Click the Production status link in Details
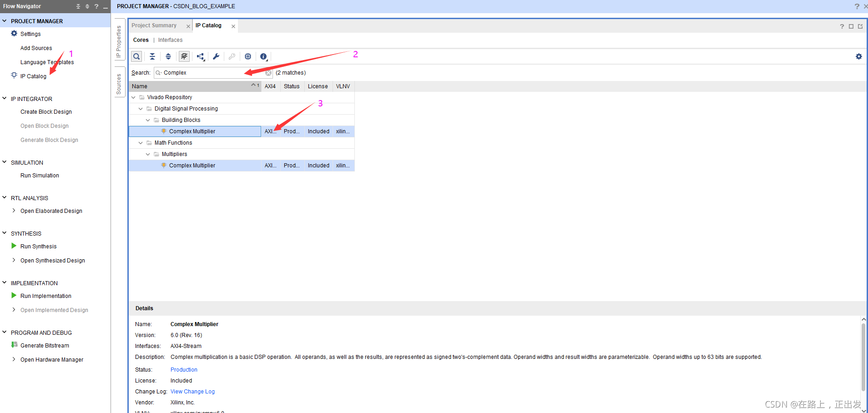The width and height of the screenshot is (868, 413). pyautogui.click(x=183, y=369)
